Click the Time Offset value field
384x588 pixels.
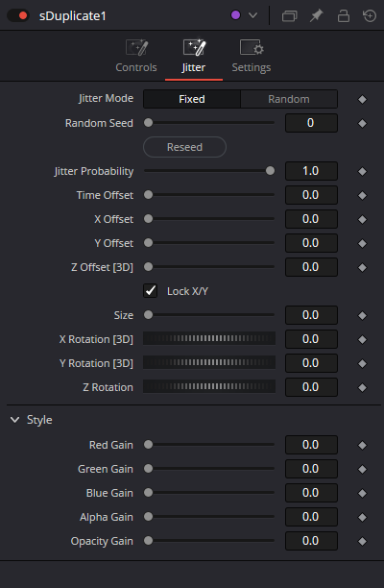(311, 195)
